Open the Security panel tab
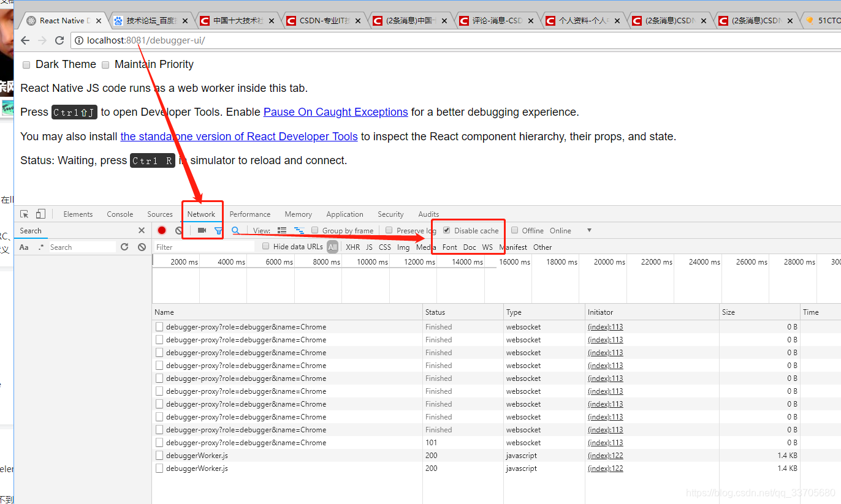 (x=391, y=214)
